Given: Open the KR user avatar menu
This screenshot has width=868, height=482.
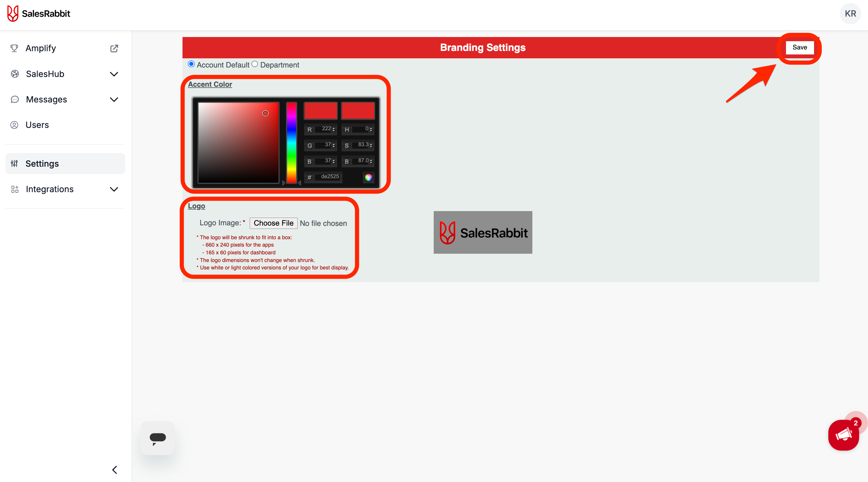Looking at the screenshot, I should coord(850,14).
